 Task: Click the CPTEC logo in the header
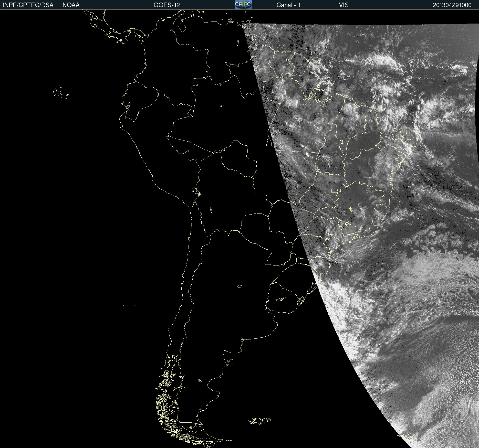[x=243, y=5]
